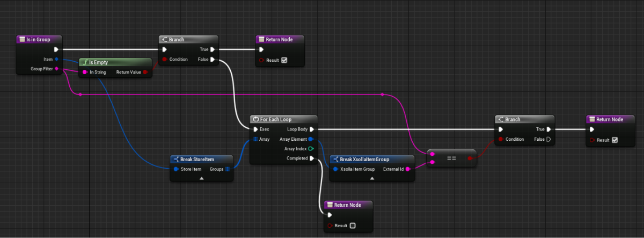Toggle Result checkbox in far-right Return Node
This screenshot has width=644, height=238.
(x=615, y=140)
